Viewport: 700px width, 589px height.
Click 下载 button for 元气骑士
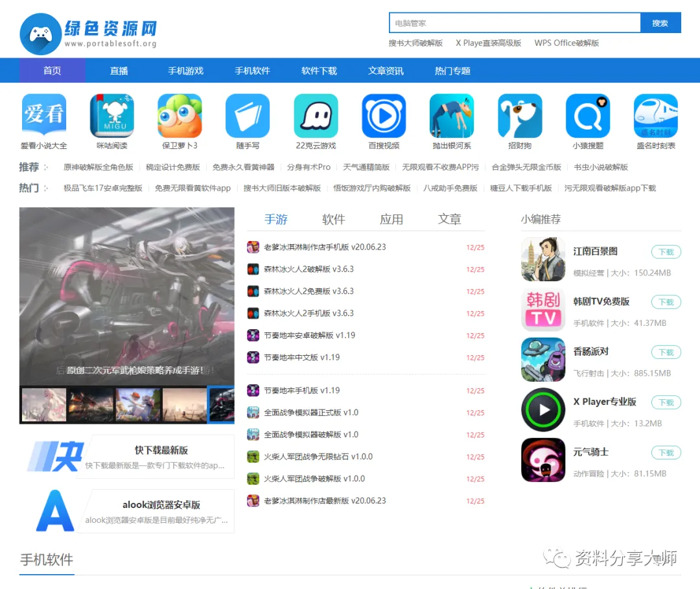click(666, 452)
